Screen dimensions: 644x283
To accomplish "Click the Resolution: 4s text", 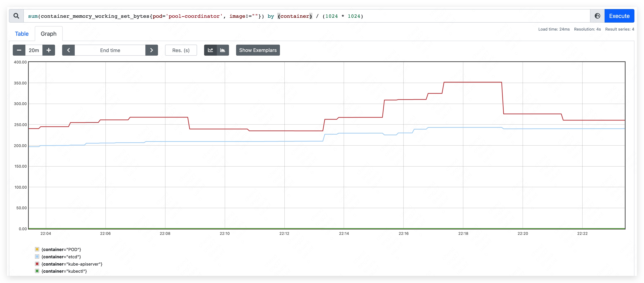I will coord(587,29).
